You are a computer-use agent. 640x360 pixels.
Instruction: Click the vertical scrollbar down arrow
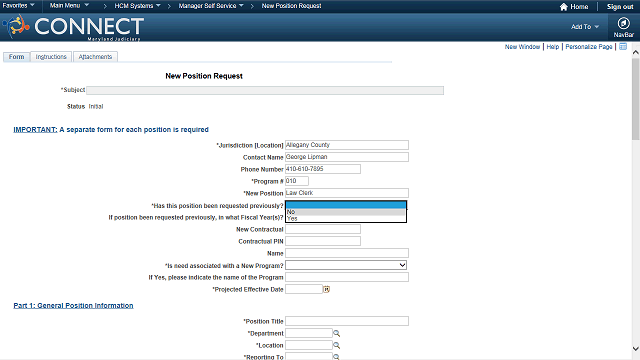click(x=636, y=349)
